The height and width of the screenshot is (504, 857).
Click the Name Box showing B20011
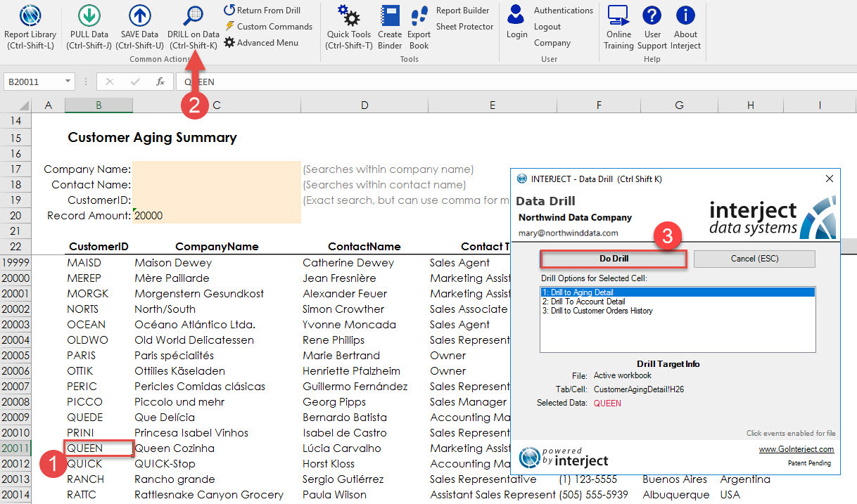[33, 82]
